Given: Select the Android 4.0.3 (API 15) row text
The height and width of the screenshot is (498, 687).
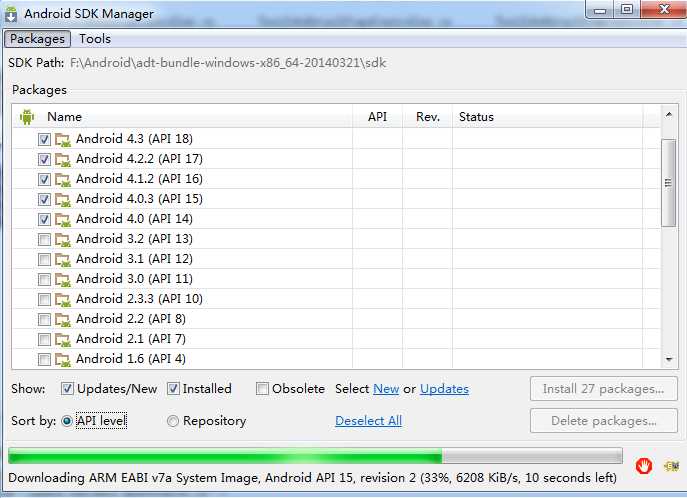Looking at the screenshot, I should coord(139,199).
